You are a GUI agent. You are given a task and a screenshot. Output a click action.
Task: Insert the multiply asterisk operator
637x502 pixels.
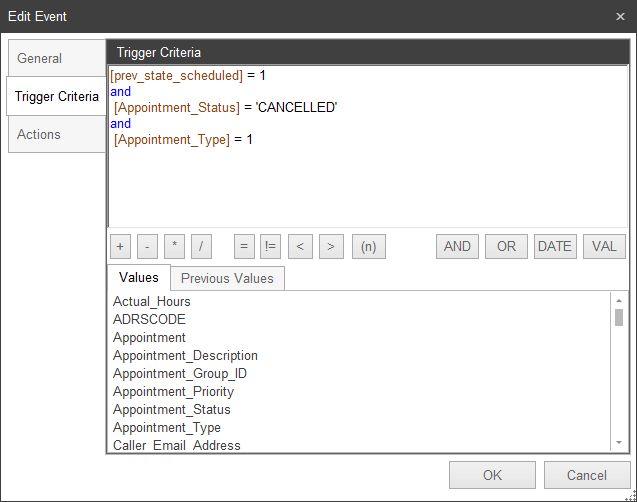coord(174,247)
